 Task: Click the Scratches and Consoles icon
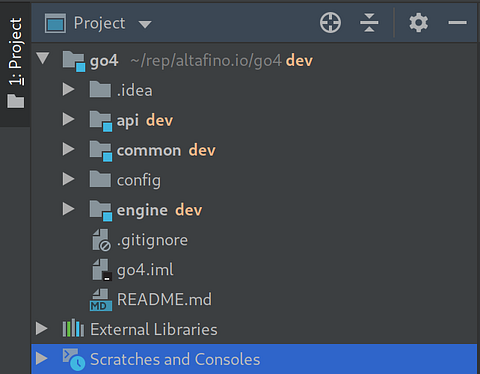74,359
